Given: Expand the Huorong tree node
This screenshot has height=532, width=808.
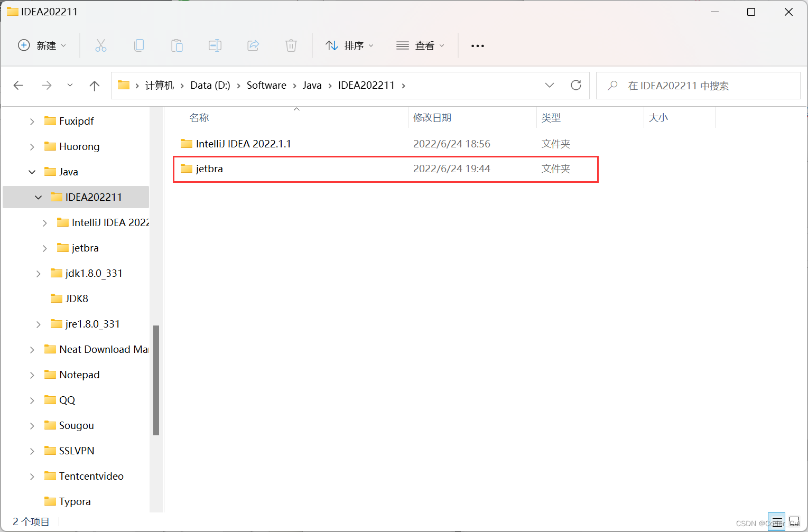Looking at the screenshot, I should point(32,147).
